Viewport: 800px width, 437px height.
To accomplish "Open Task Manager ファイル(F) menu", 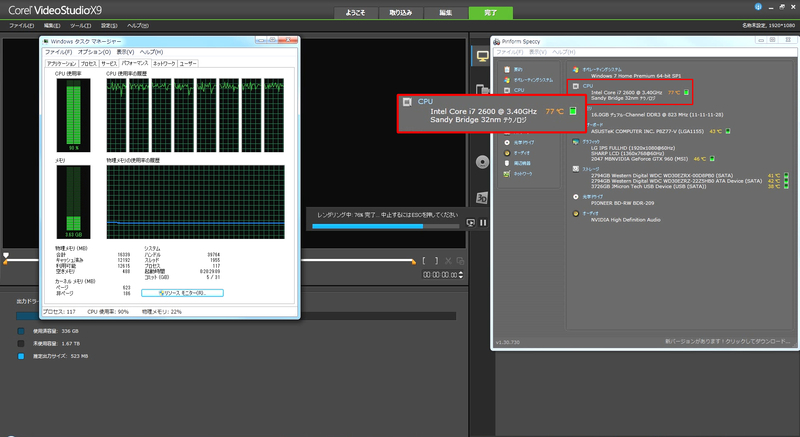I will [58, 52].
